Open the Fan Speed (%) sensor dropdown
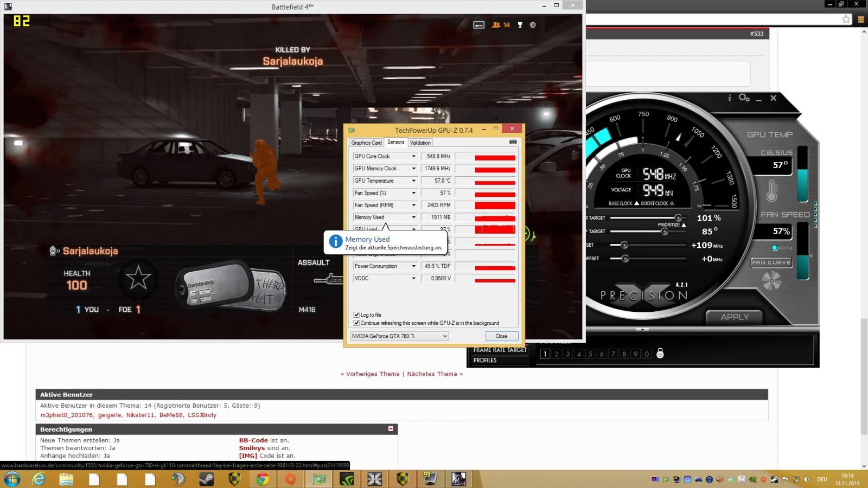Viewport: 868px width, 488px height. click(x=413, y=193)
